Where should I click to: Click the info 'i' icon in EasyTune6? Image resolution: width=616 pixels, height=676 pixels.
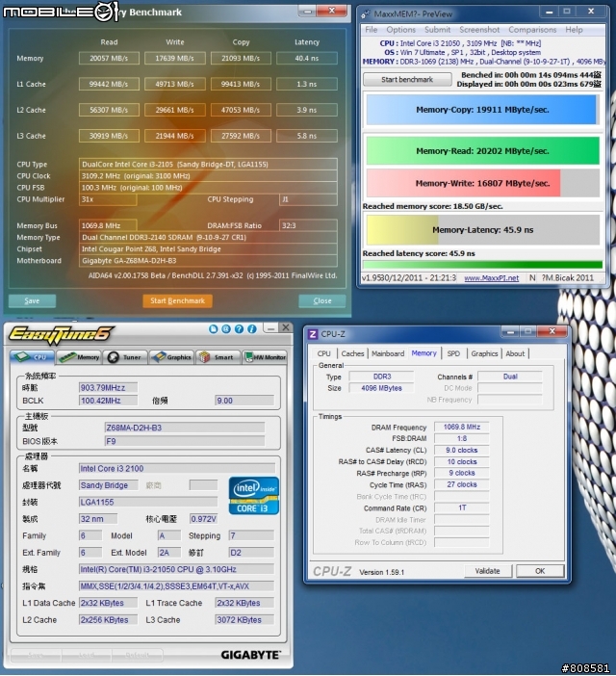(252, 329)
